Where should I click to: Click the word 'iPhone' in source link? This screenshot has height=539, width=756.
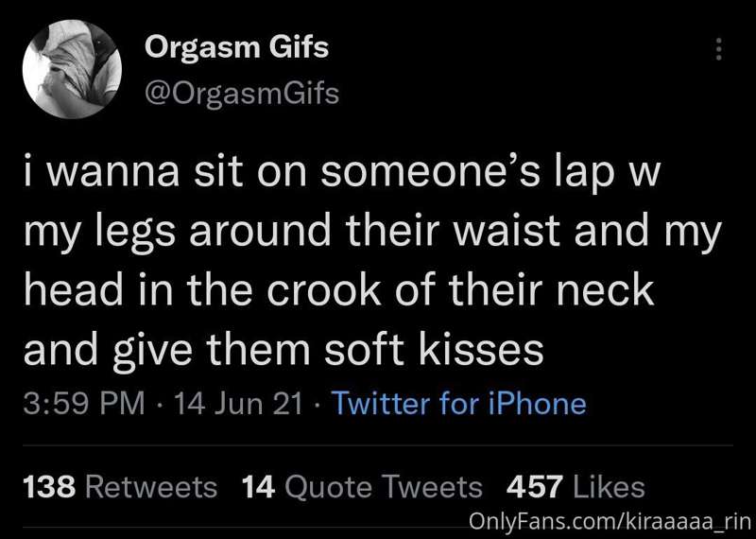click(537, 404)
